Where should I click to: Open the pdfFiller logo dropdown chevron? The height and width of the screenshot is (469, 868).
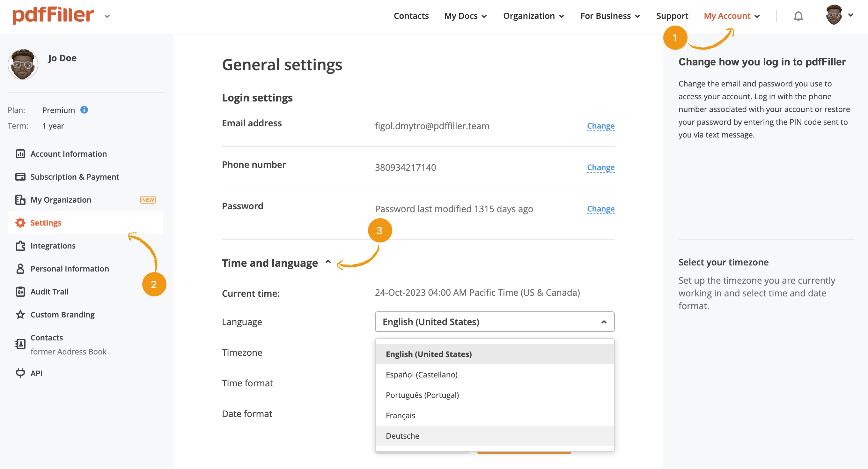107,16
